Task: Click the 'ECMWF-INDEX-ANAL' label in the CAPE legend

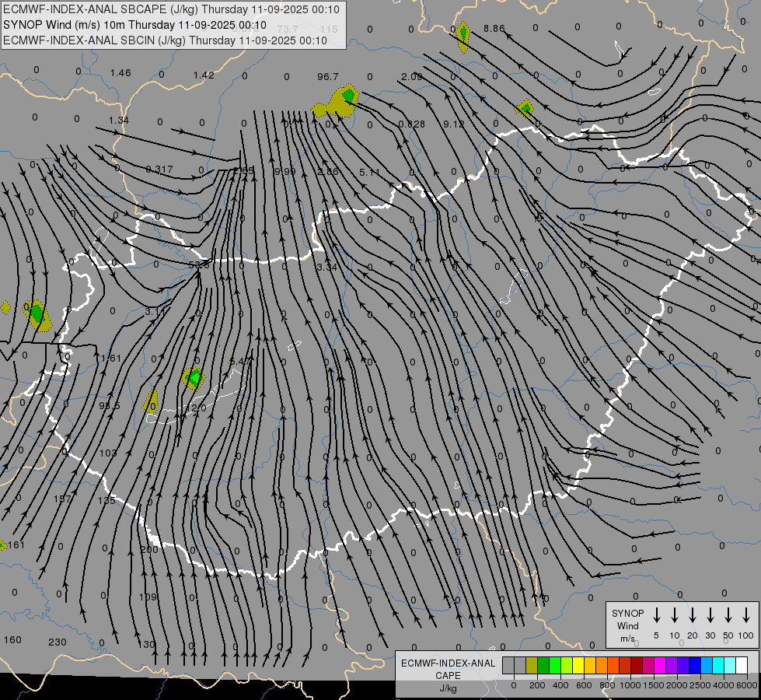Action: [448, 663]
